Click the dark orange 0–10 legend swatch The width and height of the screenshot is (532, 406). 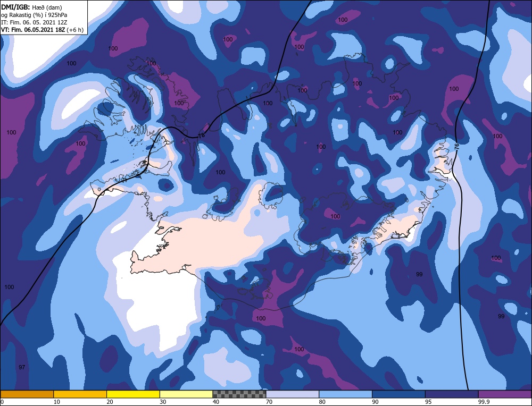coord(27,394)
